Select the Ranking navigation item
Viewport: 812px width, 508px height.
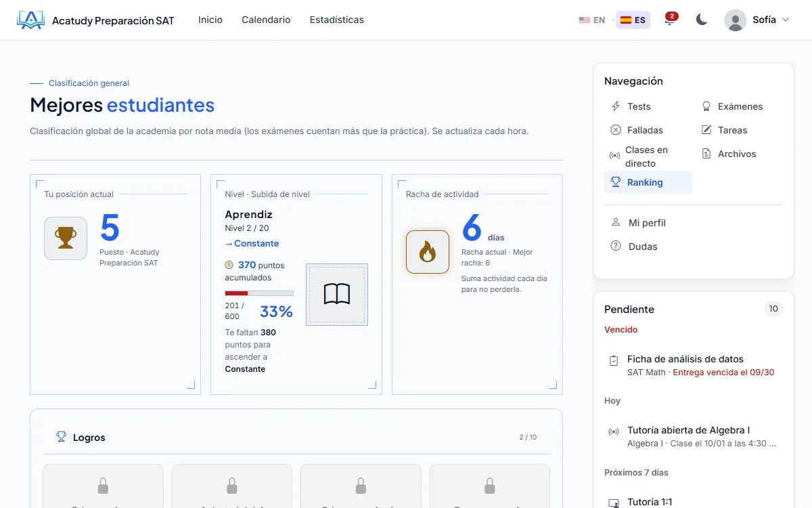[x=648, y=182]
